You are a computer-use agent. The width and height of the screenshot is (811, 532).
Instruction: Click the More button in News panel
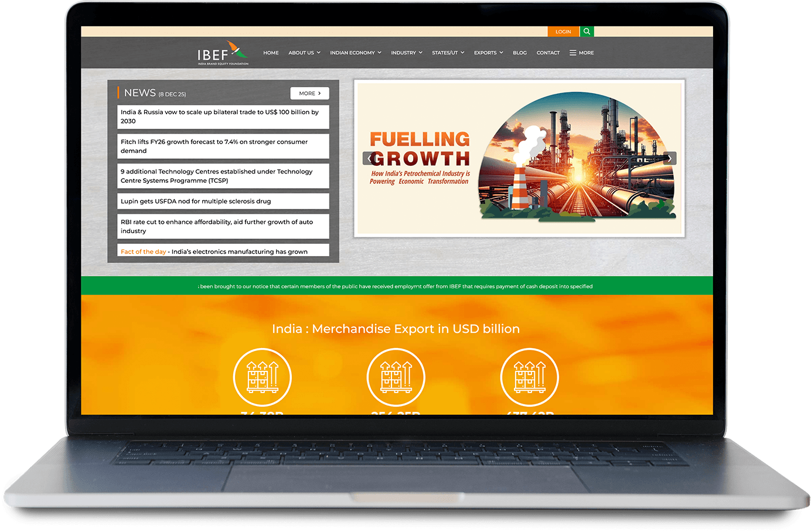tap(309, 93)
